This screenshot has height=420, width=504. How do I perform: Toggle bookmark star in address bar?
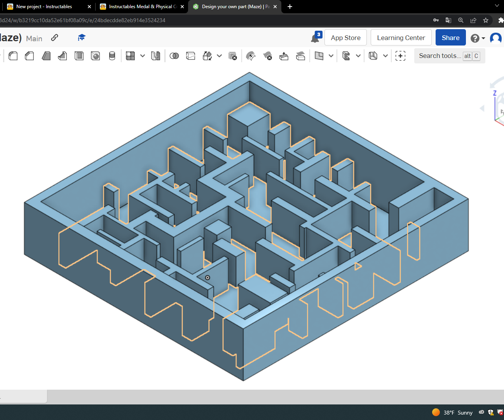point(486,20)
